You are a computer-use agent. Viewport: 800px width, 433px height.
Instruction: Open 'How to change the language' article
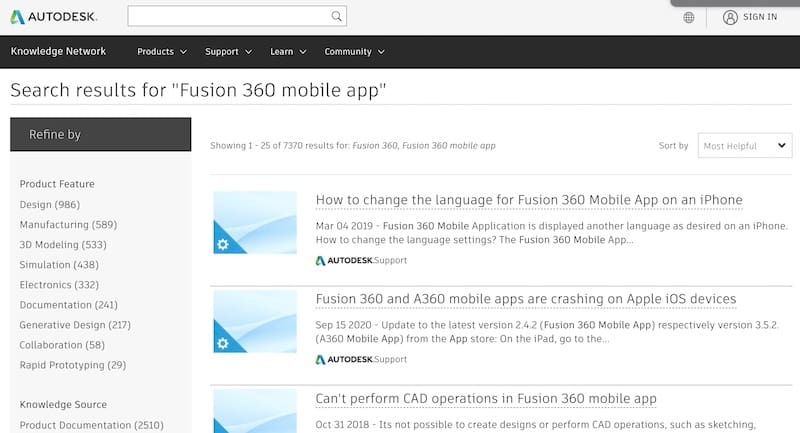click(x=529, y=200)
